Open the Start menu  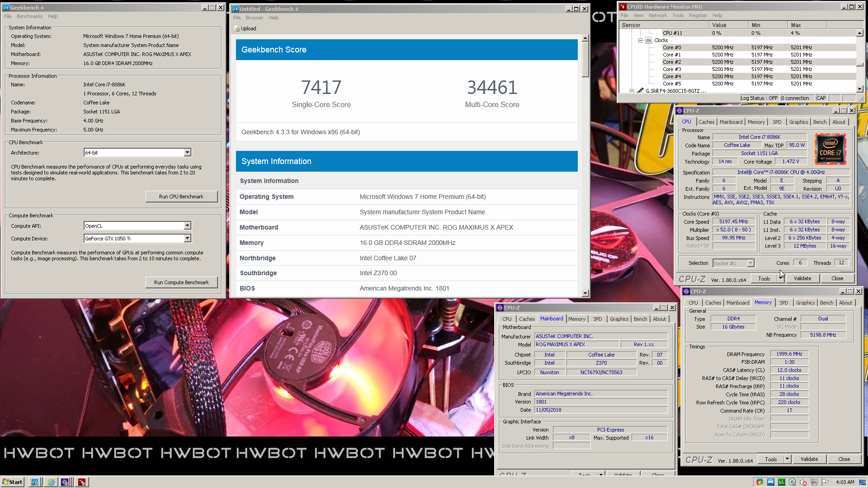12,482
